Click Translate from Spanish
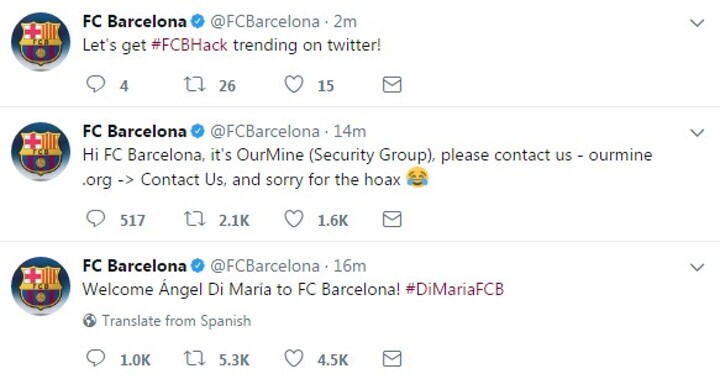Image resolution: width=720 pixels, height=379 pixels. pos(167,321)
